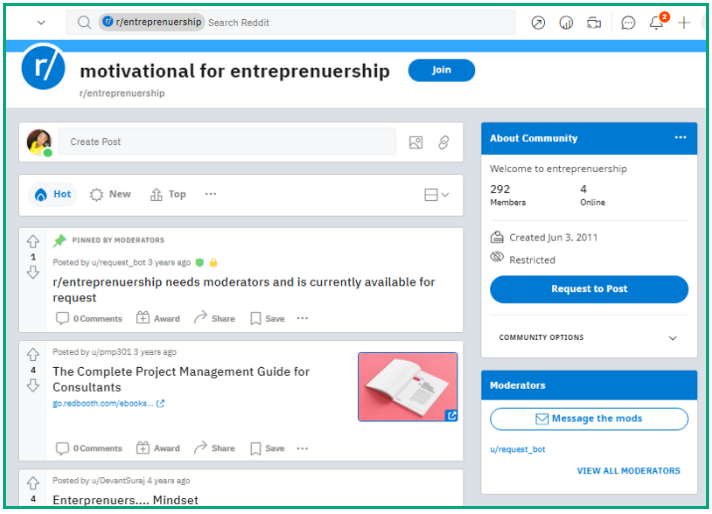Click "Welcome to entreprenuership" description
712x514 pixels.
tap(558, 169)
